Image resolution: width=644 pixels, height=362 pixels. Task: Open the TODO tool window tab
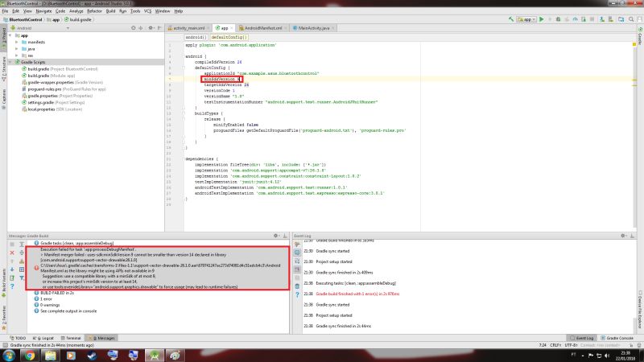click(18, 338)
